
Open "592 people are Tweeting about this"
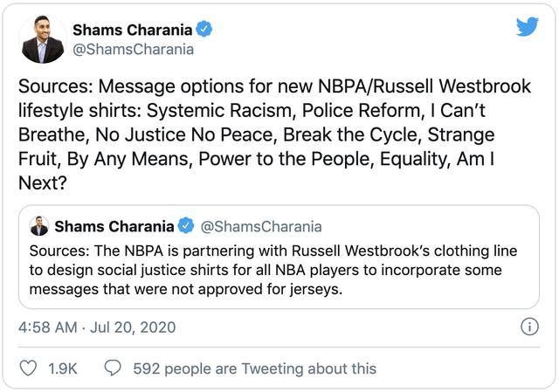coord(254,368)
